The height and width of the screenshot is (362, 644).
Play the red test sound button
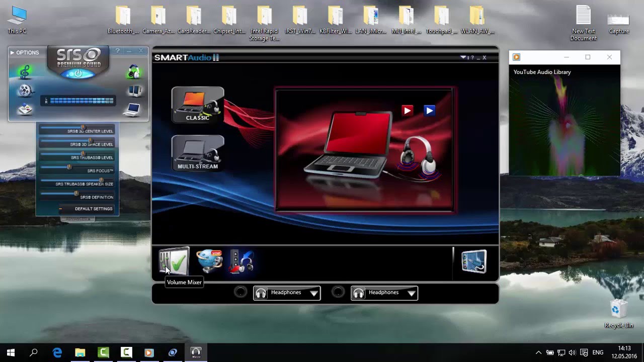[408, 110]
